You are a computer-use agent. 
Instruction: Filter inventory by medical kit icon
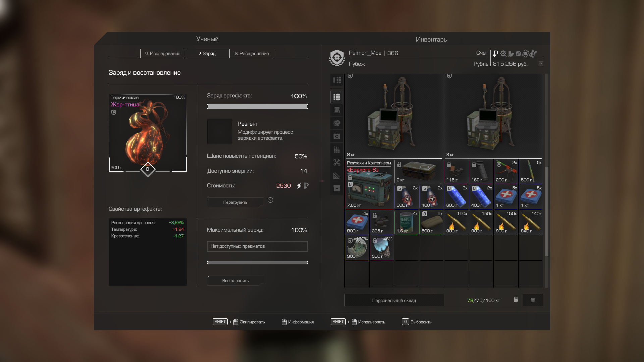click(337, 136)
